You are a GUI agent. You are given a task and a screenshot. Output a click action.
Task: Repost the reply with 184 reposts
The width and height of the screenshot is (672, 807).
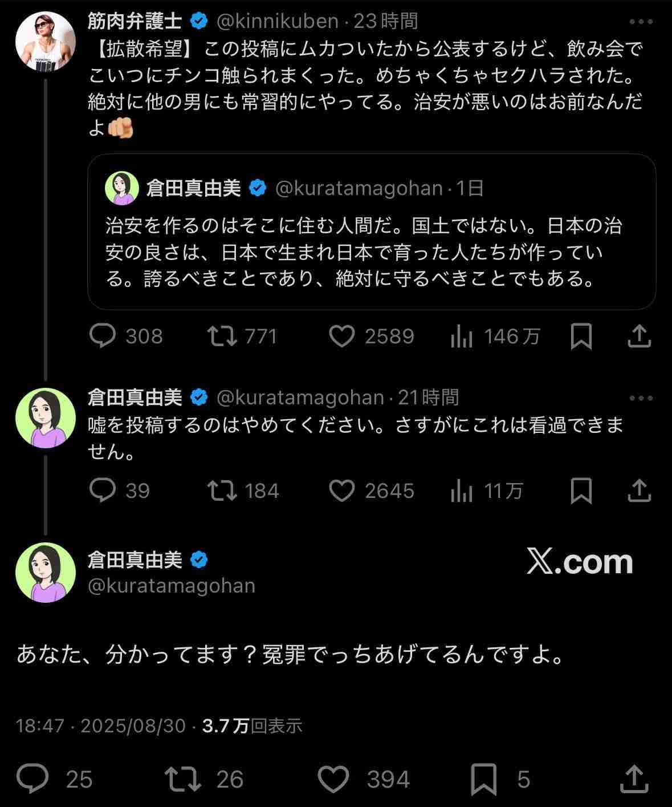tap(222, 490)
